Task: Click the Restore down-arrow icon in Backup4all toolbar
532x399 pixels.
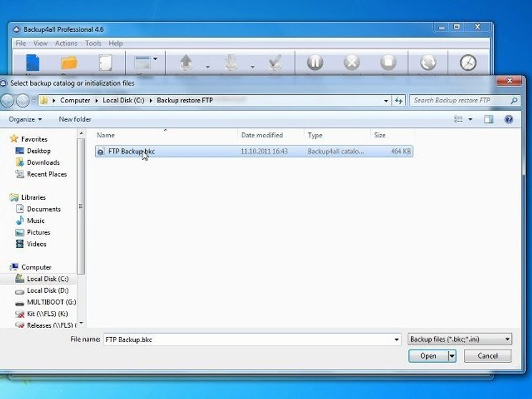Action: click(x=231, y=63)
